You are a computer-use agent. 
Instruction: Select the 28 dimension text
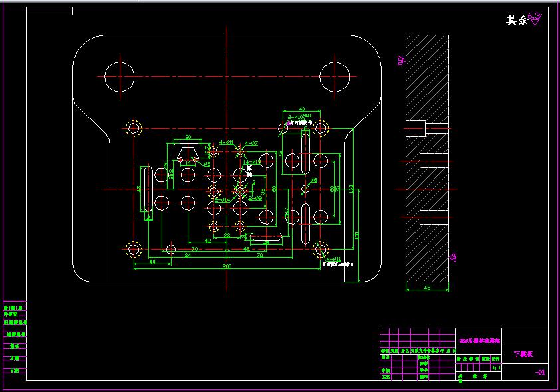[x=227, y=235]
